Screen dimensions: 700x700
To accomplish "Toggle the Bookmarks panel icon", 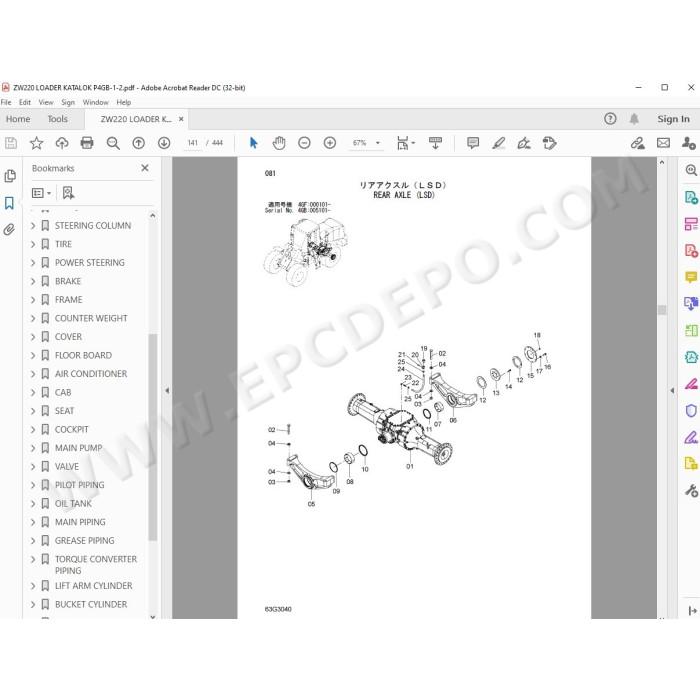I will [9, 203].
